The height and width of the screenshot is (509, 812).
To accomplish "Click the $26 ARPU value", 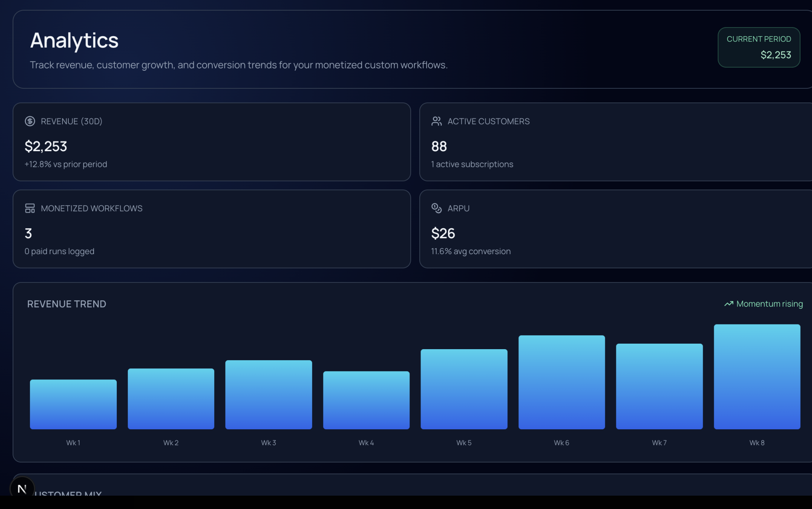I will [443, 234].
